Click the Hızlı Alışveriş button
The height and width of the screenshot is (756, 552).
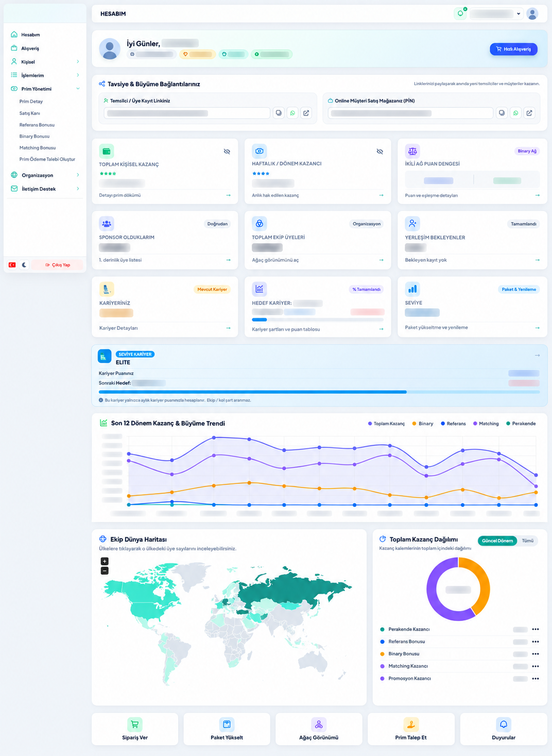[x=513, y=49]
